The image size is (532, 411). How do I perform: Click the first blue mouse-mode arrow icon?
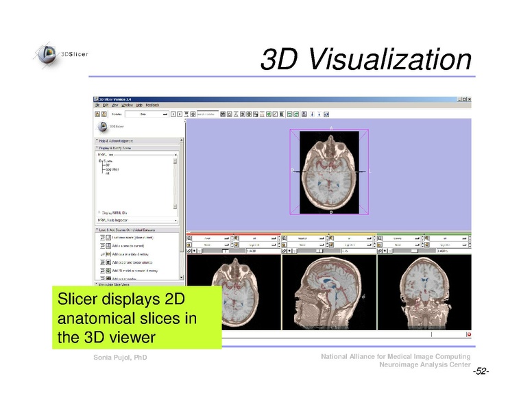click(x=313, y=114)
